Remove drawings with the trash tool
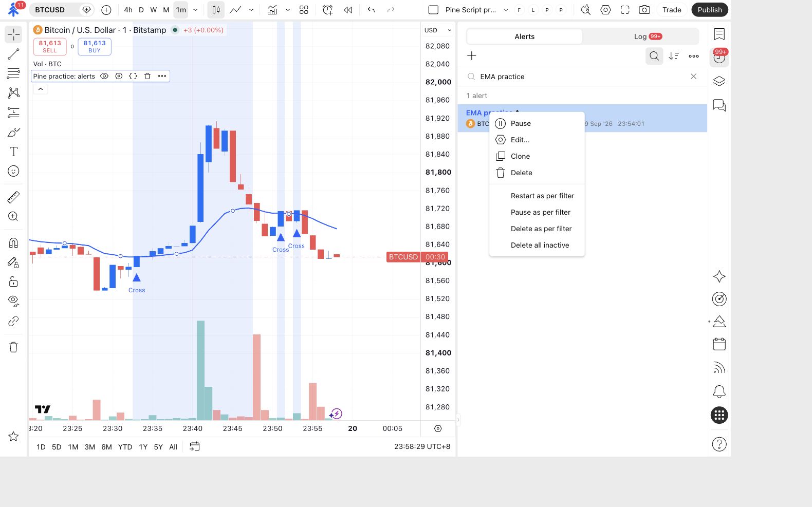 click(13, 347)
